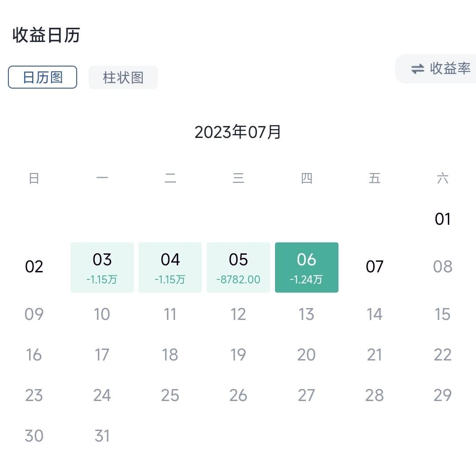Select July 04 calendar cell

pos(170,267)
